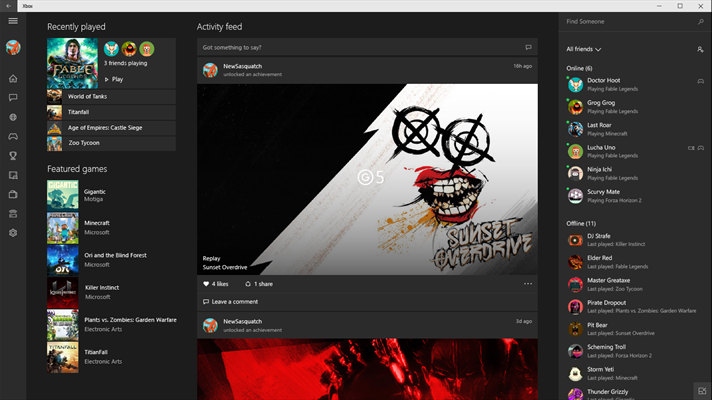
Task: Select offline friend Pit Bear
Action: pyautogui.click(x=635, y=329)
